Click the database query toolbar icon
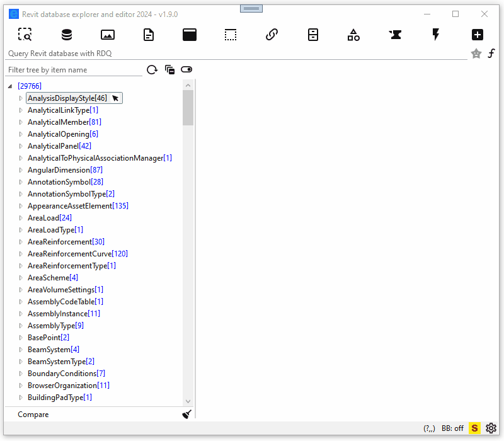Screen dimensions: 504x441 (67, 35)
